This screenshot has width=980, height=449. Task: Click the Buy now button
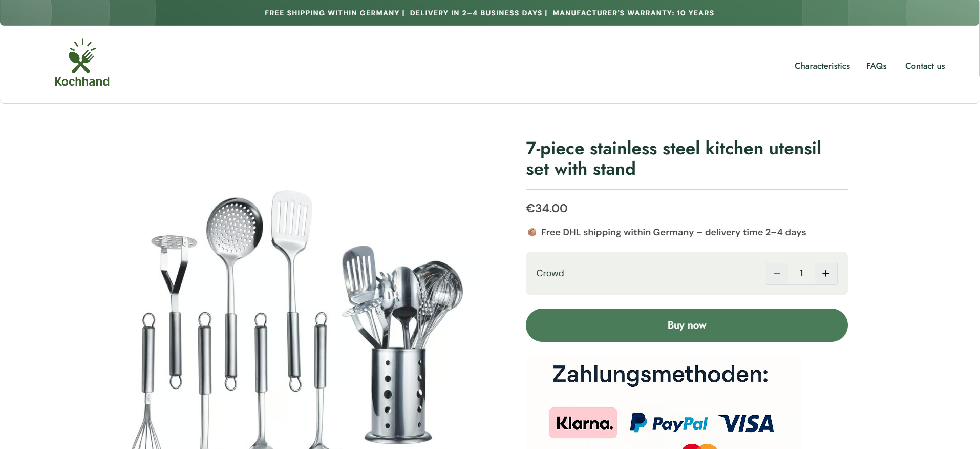click(686, 325)
